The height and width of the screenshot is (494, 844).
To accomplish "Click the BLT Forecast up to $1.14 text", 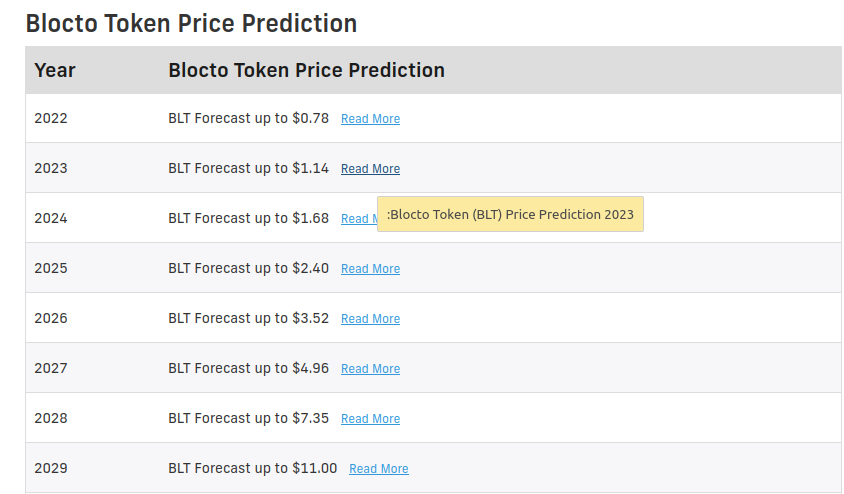I will (x=248, y=168).
